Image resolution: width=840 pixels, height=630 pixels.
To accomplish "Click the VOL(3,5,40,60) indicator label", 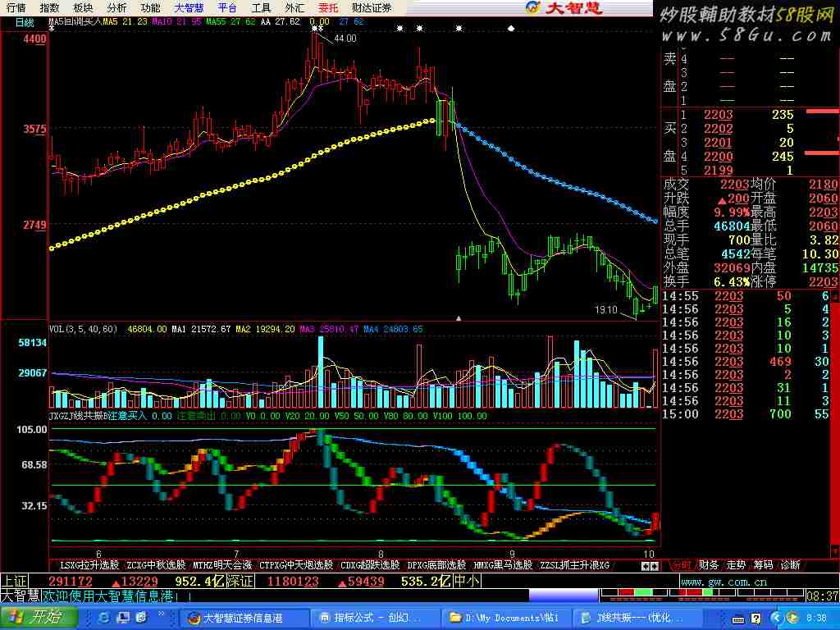I will tap(83, 329).
